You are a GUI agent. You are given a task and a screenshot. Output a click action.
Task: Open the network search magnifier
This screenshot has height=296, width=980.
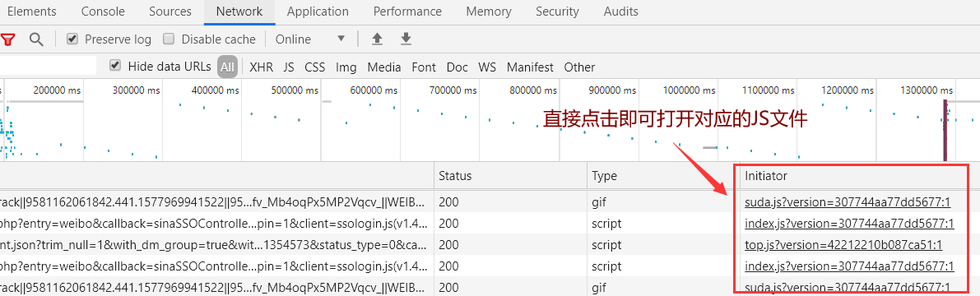coord(37,39)
